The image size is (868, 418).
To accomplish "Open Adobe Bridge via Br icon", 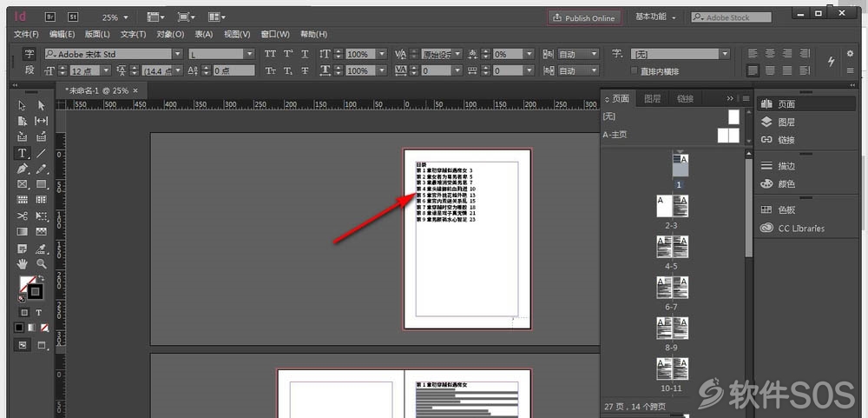I will (x=50, y=17).
